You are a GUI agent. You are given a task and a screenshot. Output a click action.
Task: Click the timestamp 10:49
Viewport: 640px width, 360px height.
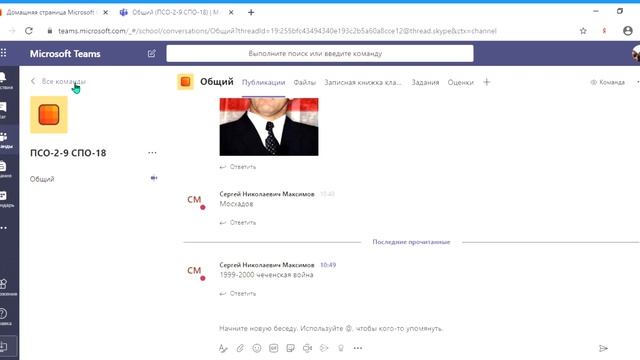click(328, 265)
